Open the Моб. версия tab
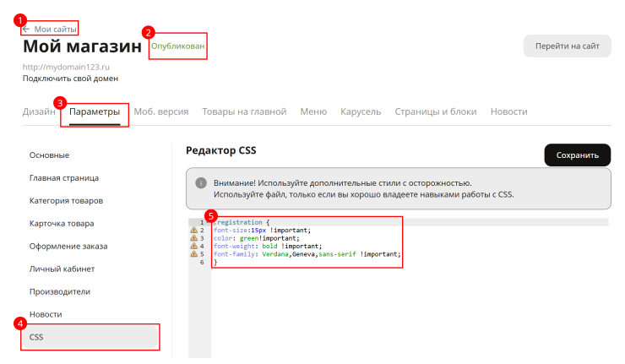 161,111
